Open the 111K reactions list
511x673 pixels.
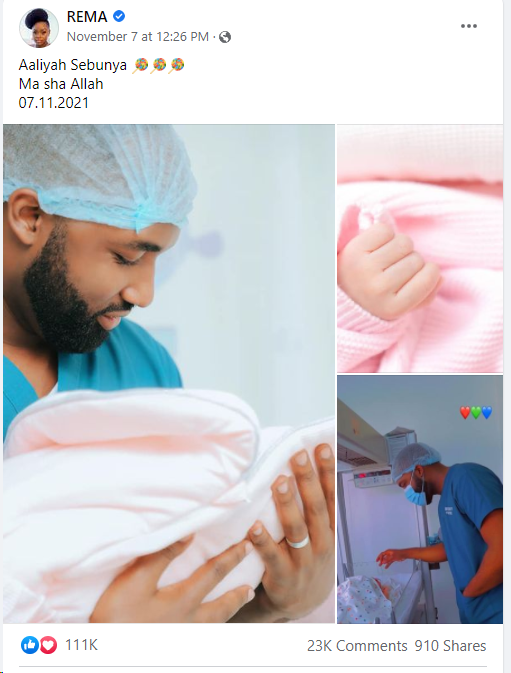pyautogui.click(x=82, y=645)
